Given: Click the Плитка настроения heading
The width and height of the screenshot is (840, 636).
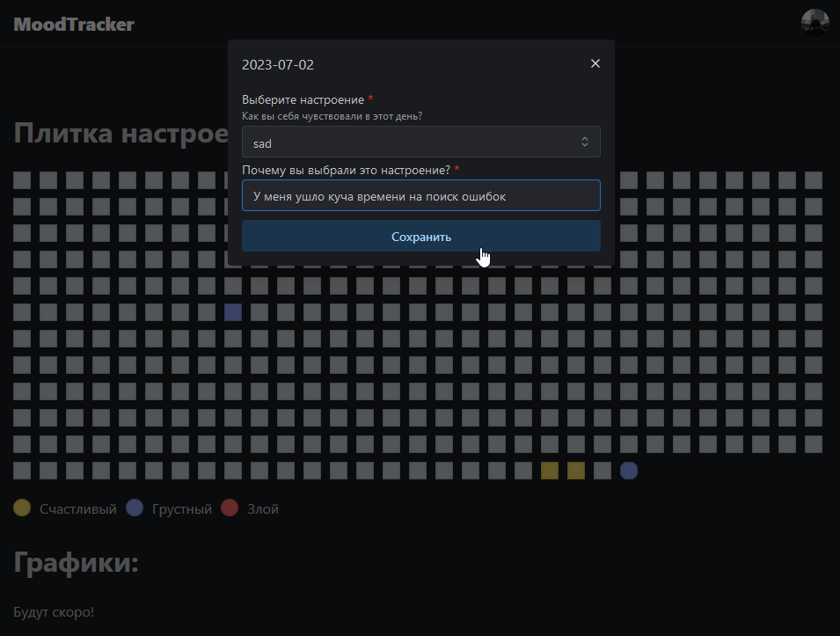Looking at the screenshot, I should tap(121, 134).
